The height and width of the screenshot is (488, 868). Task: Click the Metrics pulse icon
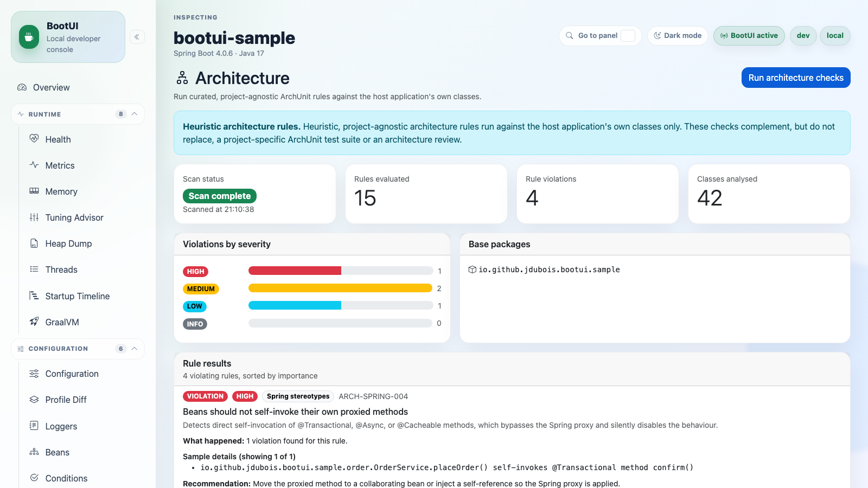point(34,165)
